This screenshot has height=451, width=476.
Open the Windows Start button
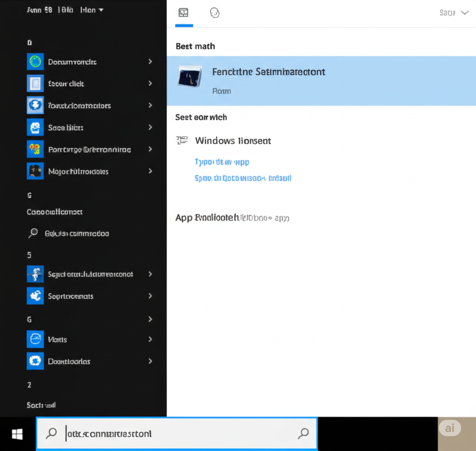pos(17,434)
